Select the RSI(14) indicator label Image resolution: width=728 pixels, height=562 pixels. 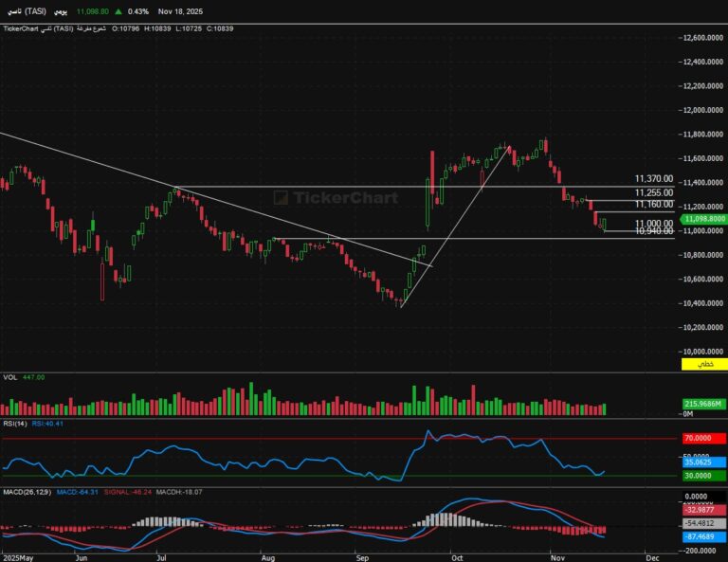(x=15, y=424)
